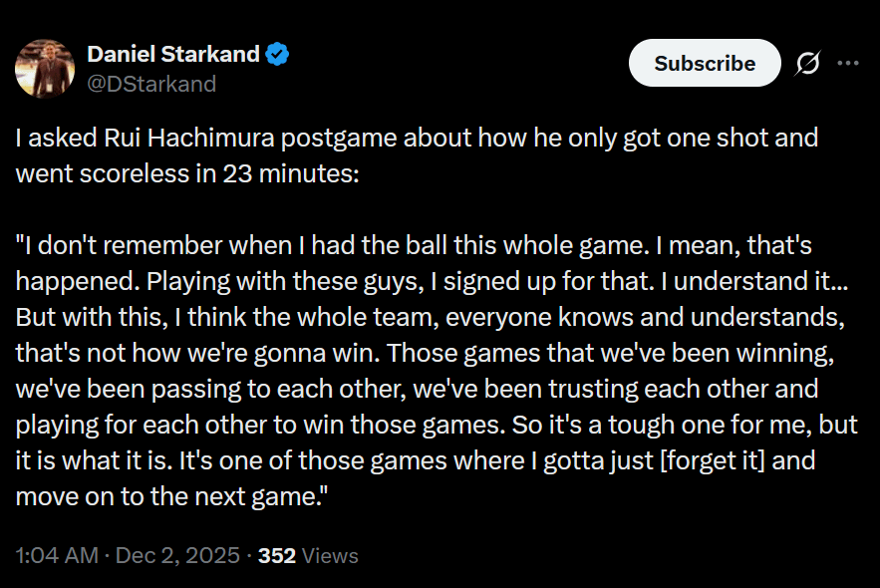Click the Grok spiral icon beside Subscribe
The image size is (880, 588).
point(806,63)
